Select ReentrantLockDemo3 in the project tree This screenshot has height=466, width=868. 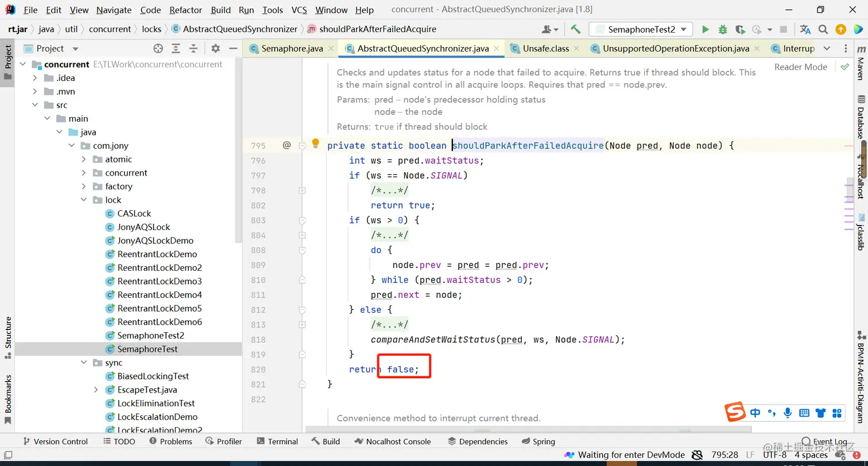tap(160, 281)
